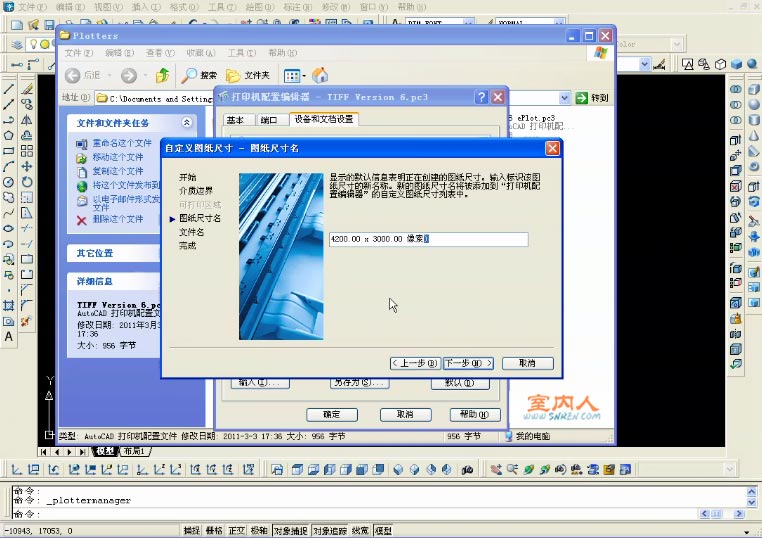762x538 pixels.
Task: Select the Erase modify tool
Action: pos(27,89)
